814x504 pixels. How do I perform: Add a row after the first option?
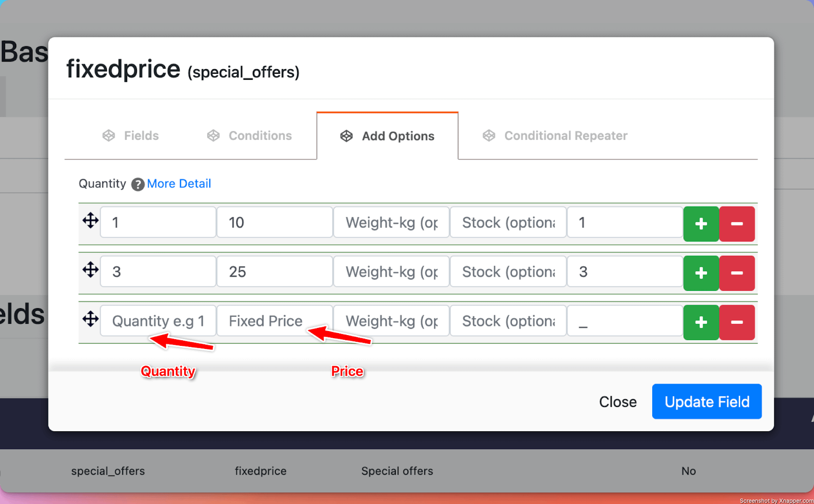point(701,224)
